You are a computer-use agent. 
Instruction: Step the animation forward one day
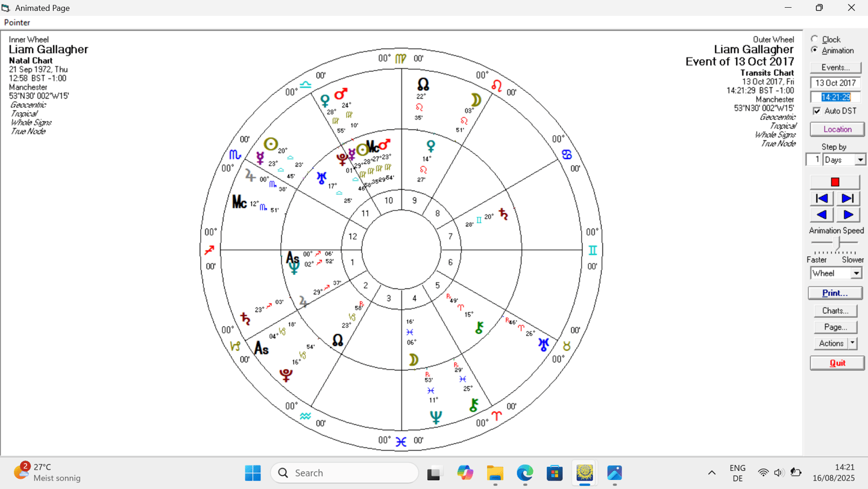coord(848,214)
